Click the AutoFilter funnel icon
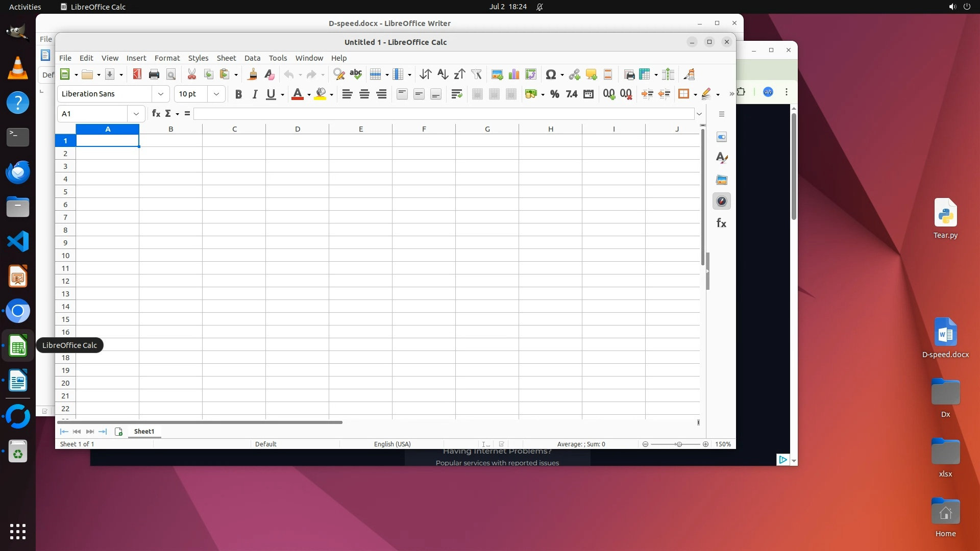Screen dimensions: 980x551 coord(476,74)
